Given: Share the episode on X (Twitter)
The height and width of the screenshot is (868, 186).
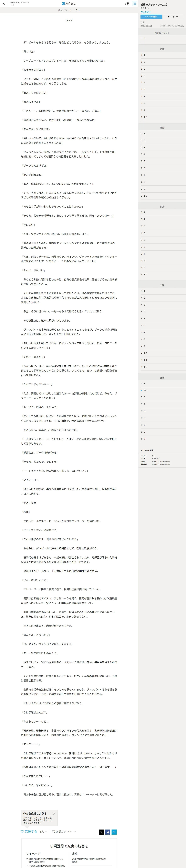Looking at the screenshot, I should click(x=101, y=832).
